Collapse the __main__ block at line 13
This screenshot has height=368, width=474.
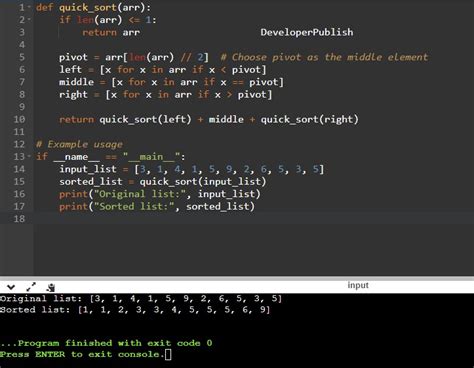(29, 156)
